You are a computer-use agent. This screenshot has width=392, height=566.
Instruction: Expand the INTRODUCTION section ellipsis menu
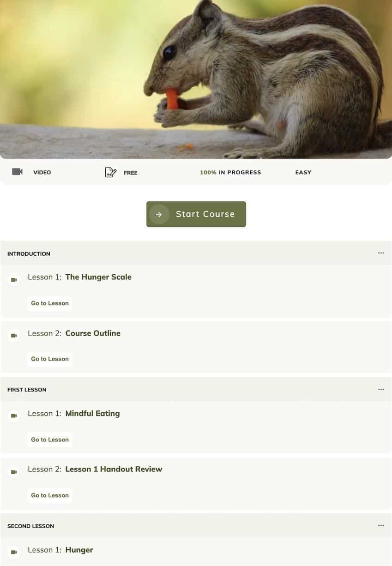(x=381, y=253)
